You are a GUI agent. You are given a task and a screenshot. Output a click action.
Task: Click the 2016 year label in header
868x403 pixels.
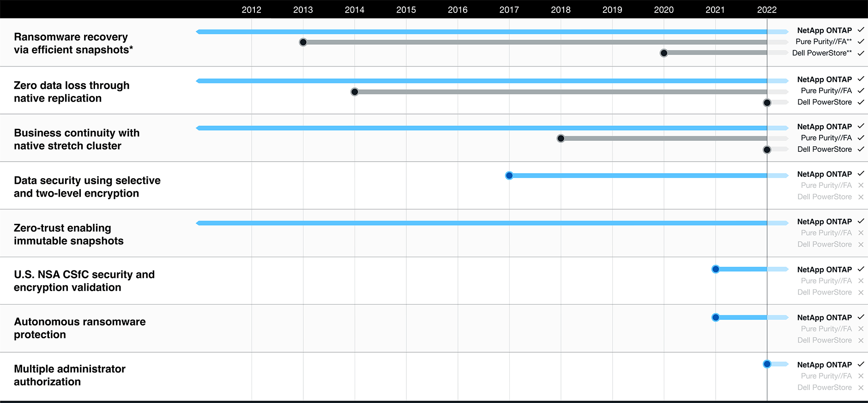(458, 10)
